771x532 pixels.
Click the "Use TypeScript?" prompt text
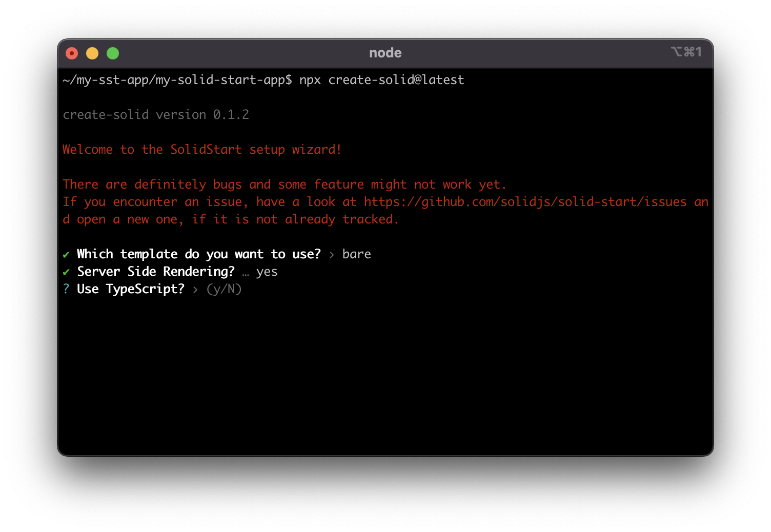[x=130, y=289]
